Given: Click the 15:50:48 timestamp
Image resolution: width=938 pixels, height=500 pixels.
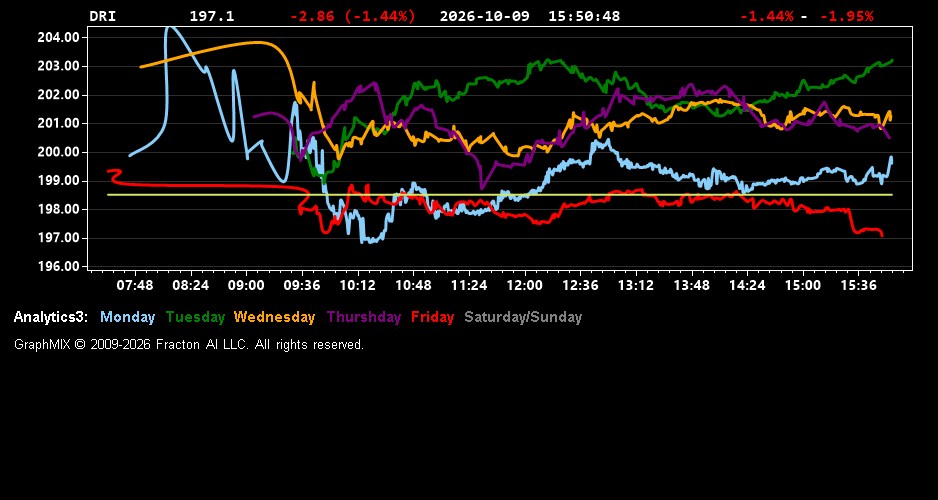Looking at the screenshot, I should 584,16.
